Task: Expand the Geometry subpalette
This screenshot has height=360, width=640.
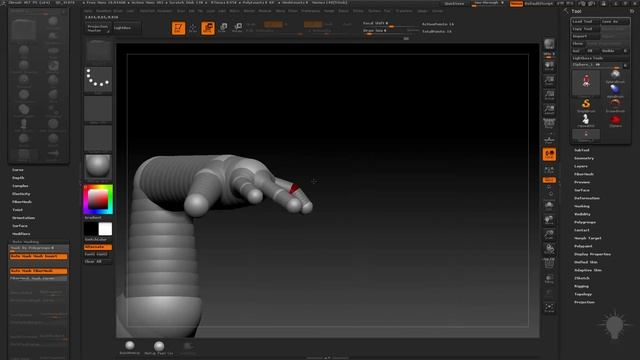Action: point(584,158)
